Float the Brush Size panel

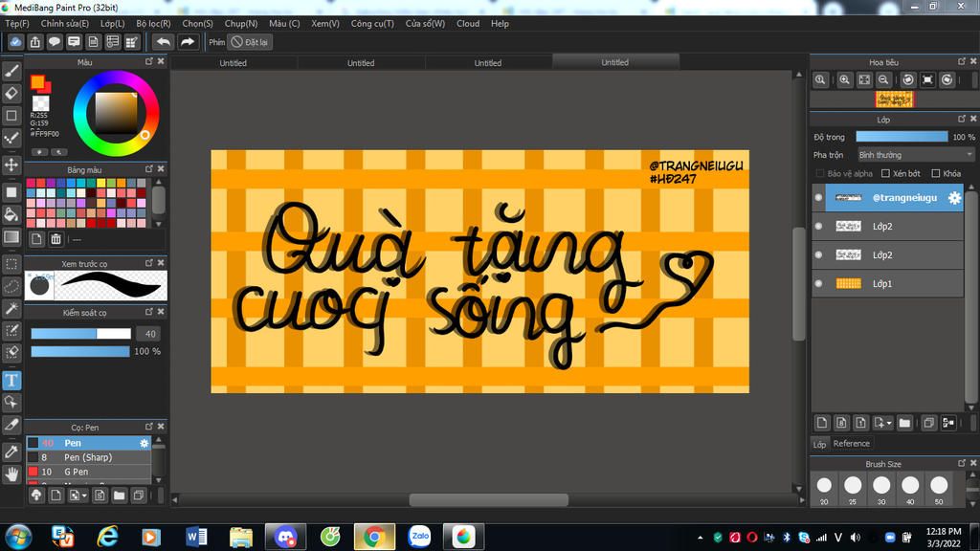961,463
